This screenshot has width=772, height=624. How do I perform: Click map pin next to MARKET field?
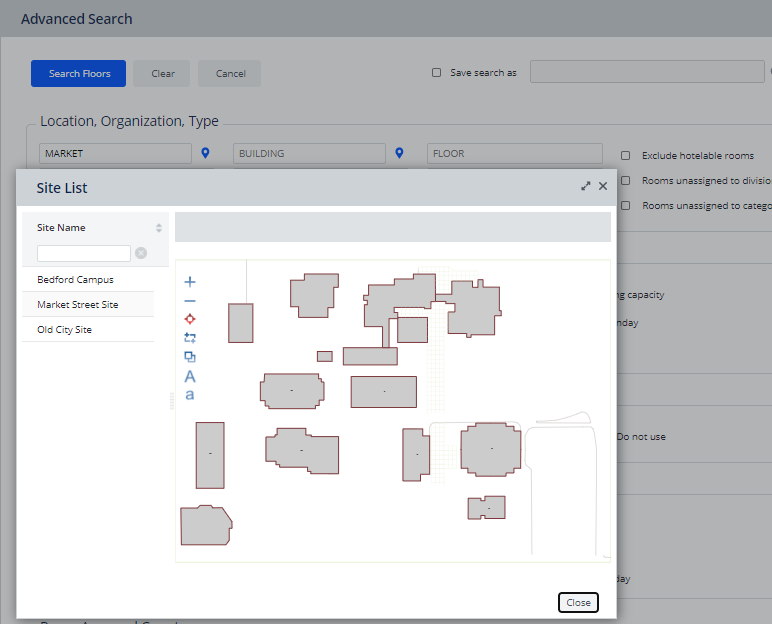pos(206,153)
